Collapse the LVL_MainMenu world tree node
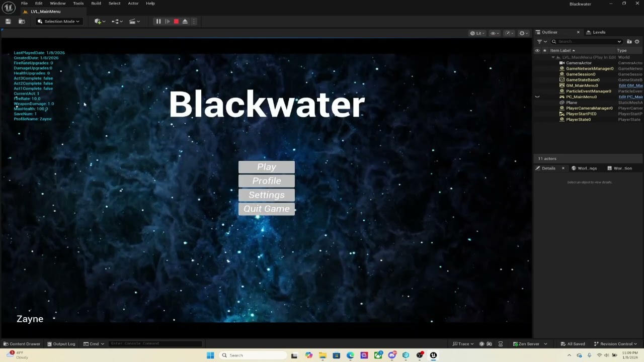644x362 pixels. [x=553, y=57]
